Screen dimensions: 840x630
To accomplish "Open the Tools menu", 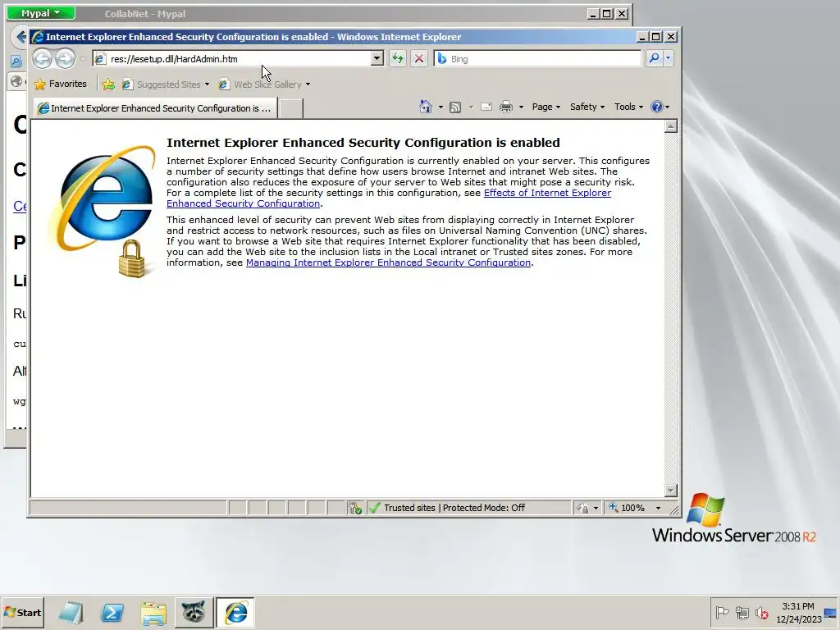I will pos(628,107).
